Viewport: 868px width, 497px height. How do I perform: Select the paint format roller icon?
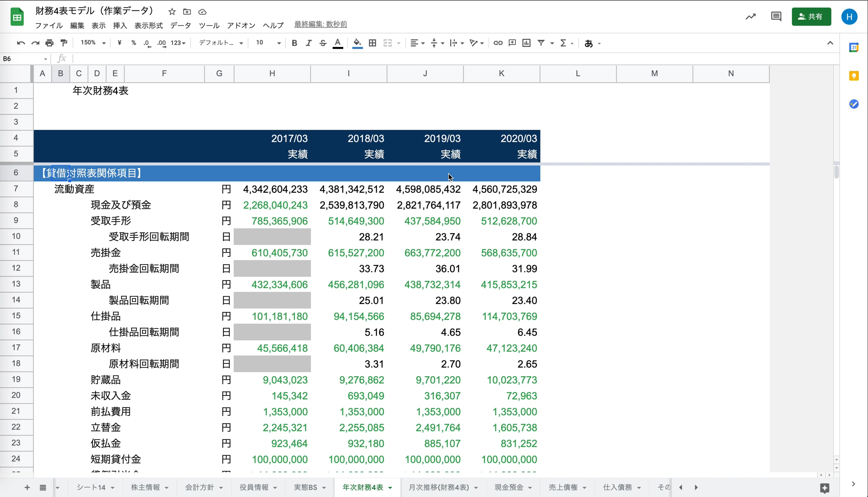pos(64,43)
